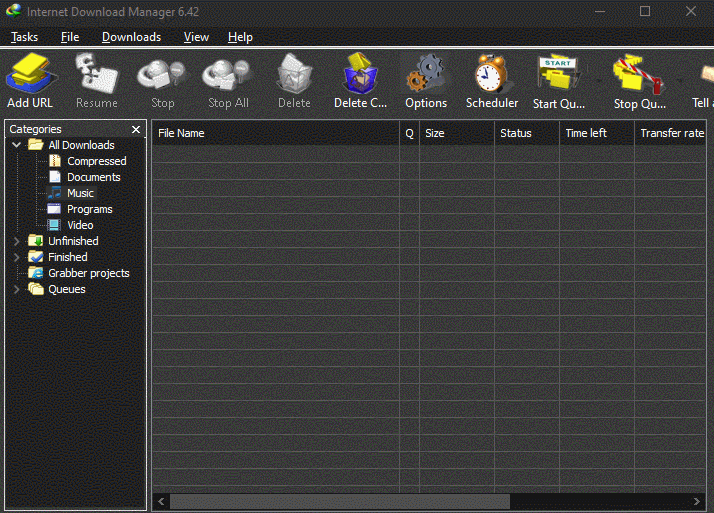The width and height of the screenshot is (714, 513).
Task: Open the Tasks menu
Action: [x=25, y=37]
